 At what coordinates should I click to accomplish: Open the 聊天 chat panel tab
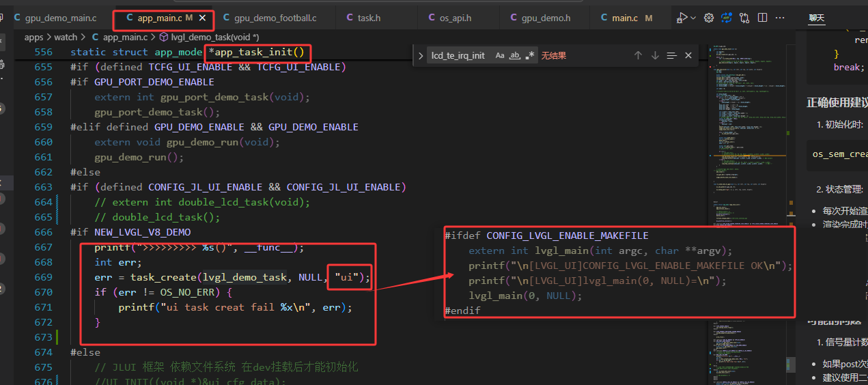(x=816, y=18)
